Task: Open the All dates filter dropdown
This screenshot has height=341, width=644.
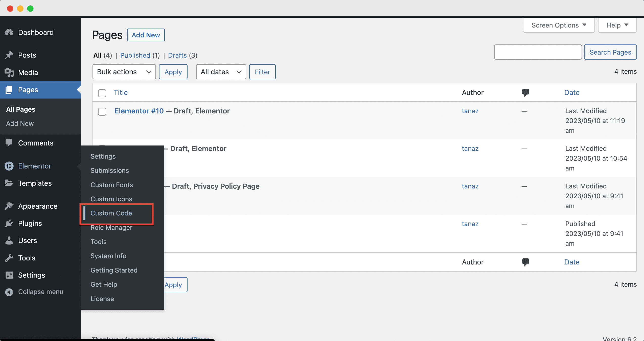Action: (x=220, y=71)
